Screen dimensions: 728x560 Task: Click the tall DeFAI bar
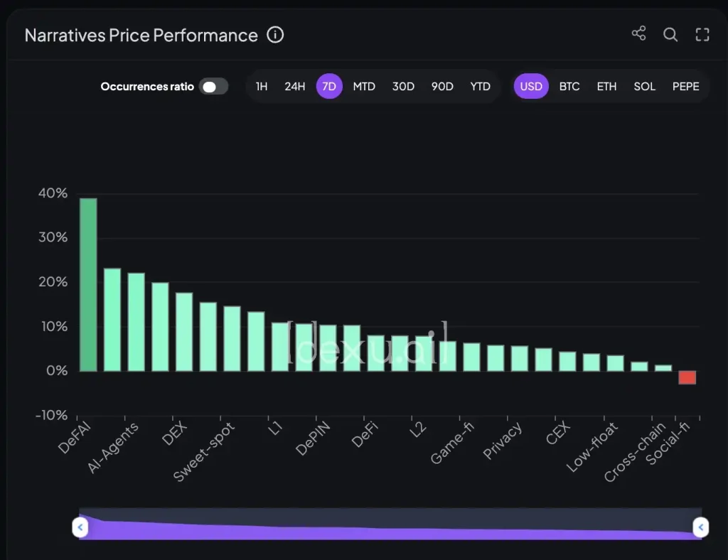click(88, 284)
